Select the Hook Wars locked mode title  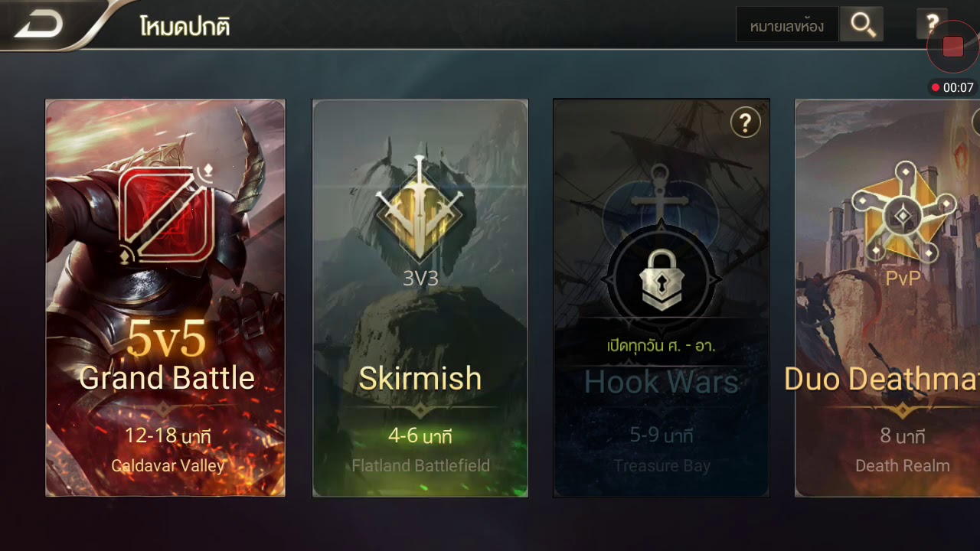tap(661, 382)
